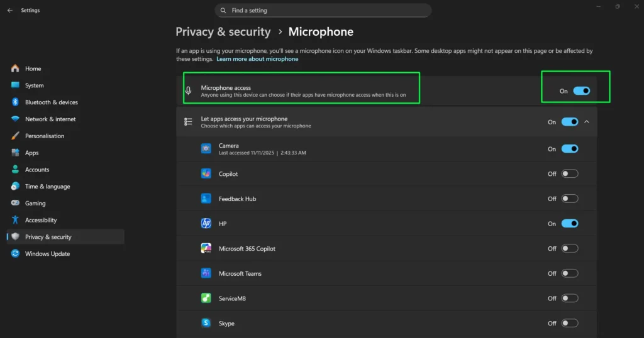Enable microphone for Copilot

(x=570, y=173)
